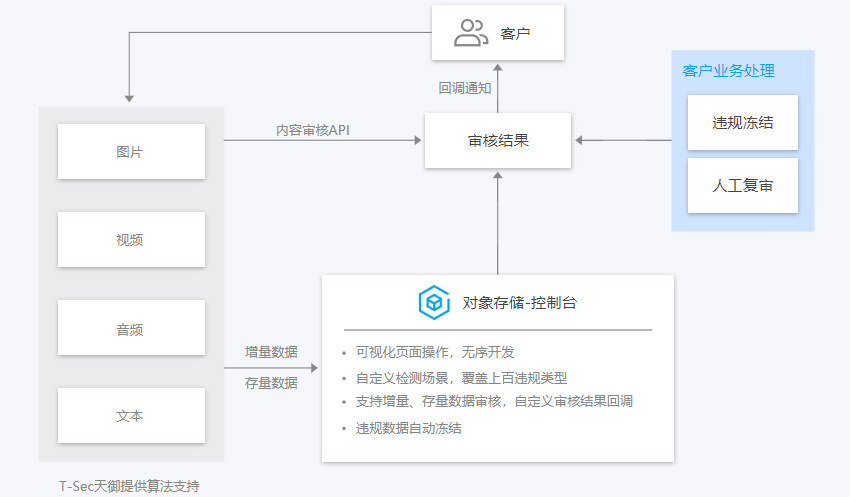Click the 内容审核API label
Image resolution: width=850 pixels, height=497 pixels.
[x=312, y=130]
